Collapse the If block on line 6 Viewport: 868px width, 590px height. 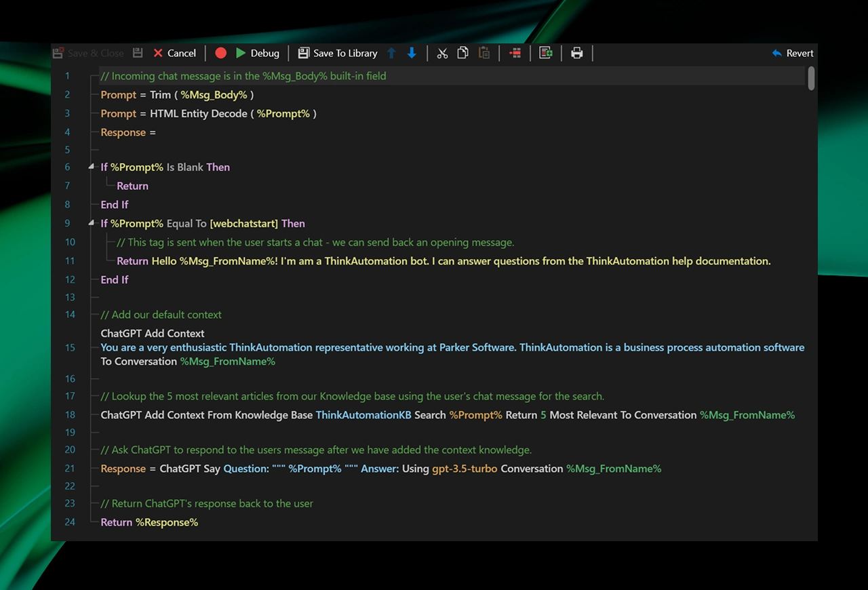(x=92, y=167)
